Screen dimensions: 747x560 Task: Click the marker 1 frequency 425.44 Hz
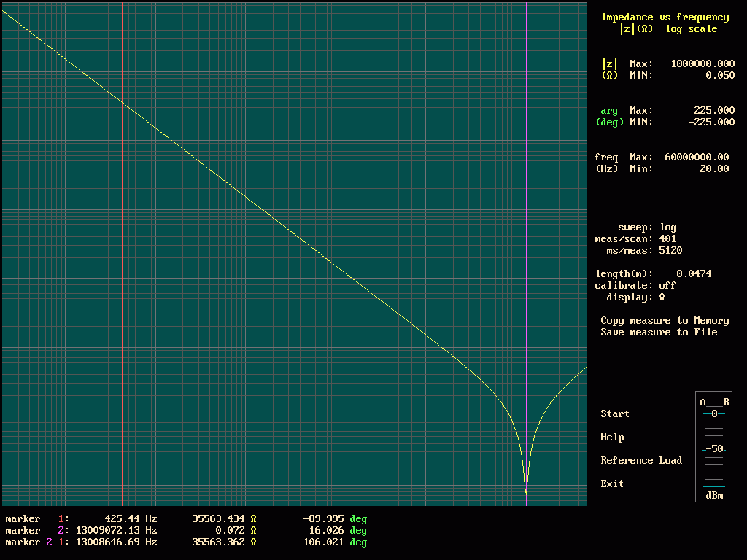(x=131, y=518)
